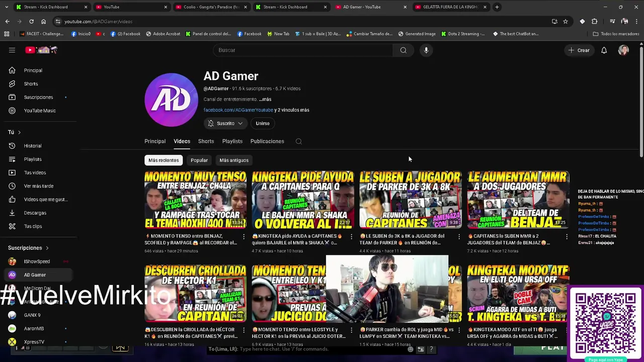Open XpressTV subscription channel

35,342
